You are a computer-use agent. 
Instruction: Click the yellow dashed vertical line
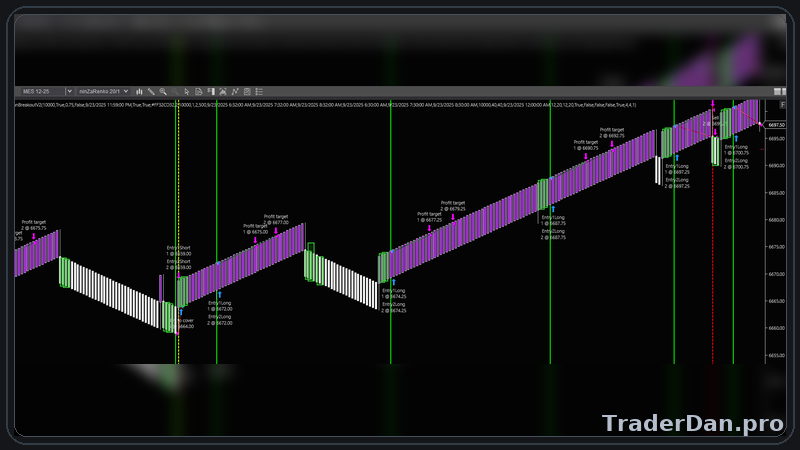[178, 200]
